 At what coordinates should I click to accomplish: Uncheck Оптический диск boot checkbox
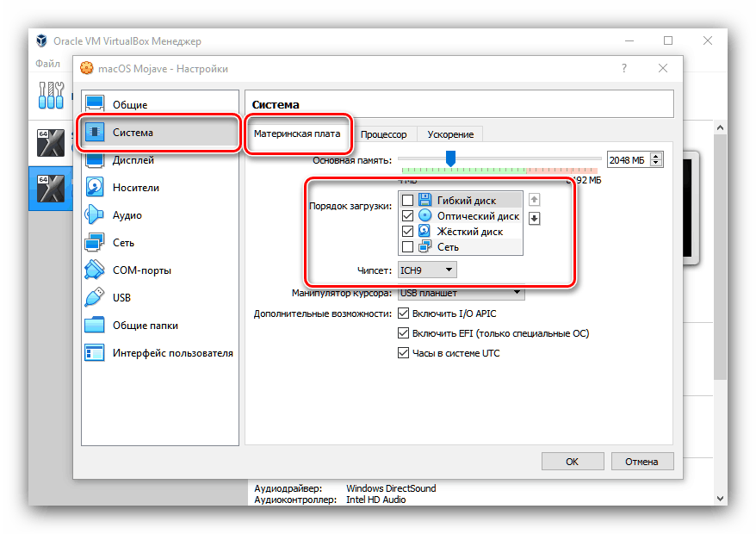[407, 215]
